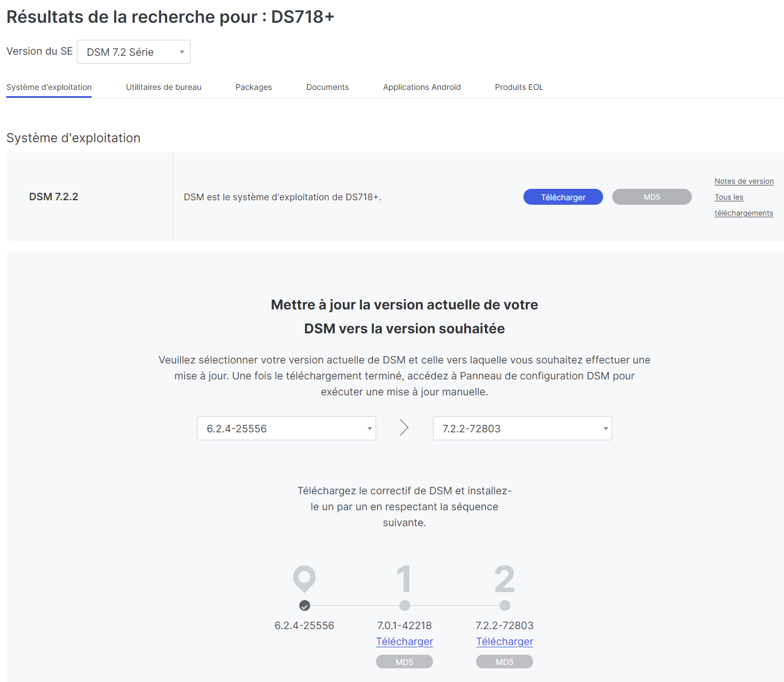Open Applications Androïd tab
Image resolution: width=784 pixels, height=682 pixels.
coord(422,87)
